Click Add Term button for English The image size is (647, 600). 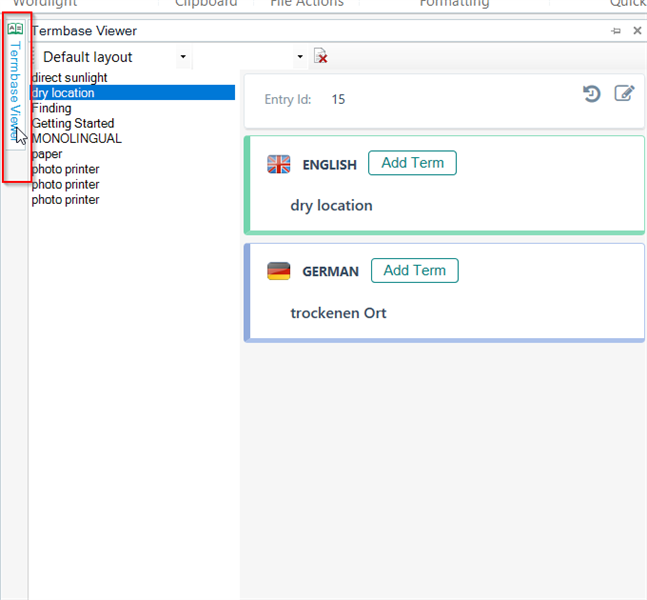tap(412, 163)
